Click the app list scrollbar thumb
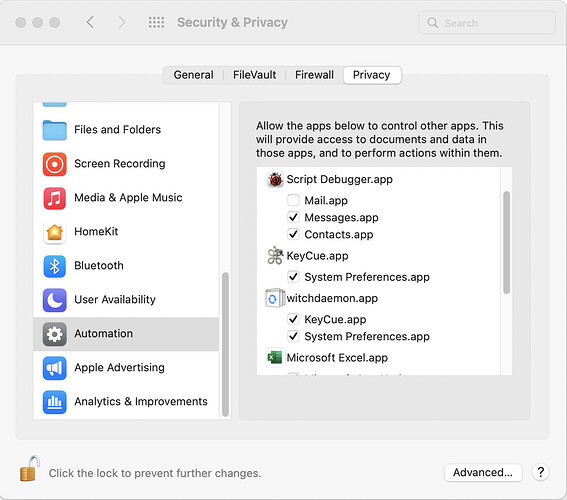Screen dimensions: 567x500 [506, 242]
